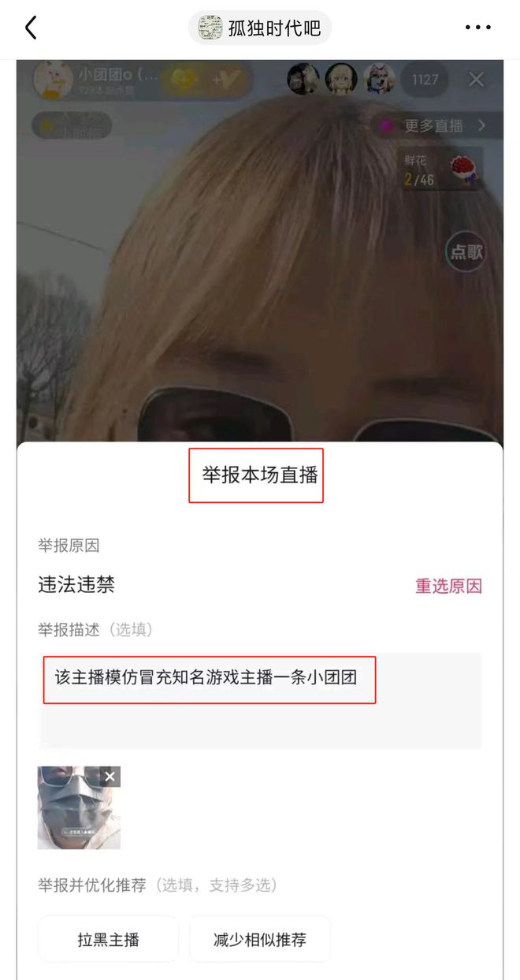Focus the 举报描述 description text field
Viewport: 520px width, 980px height.
pos(261,700)
